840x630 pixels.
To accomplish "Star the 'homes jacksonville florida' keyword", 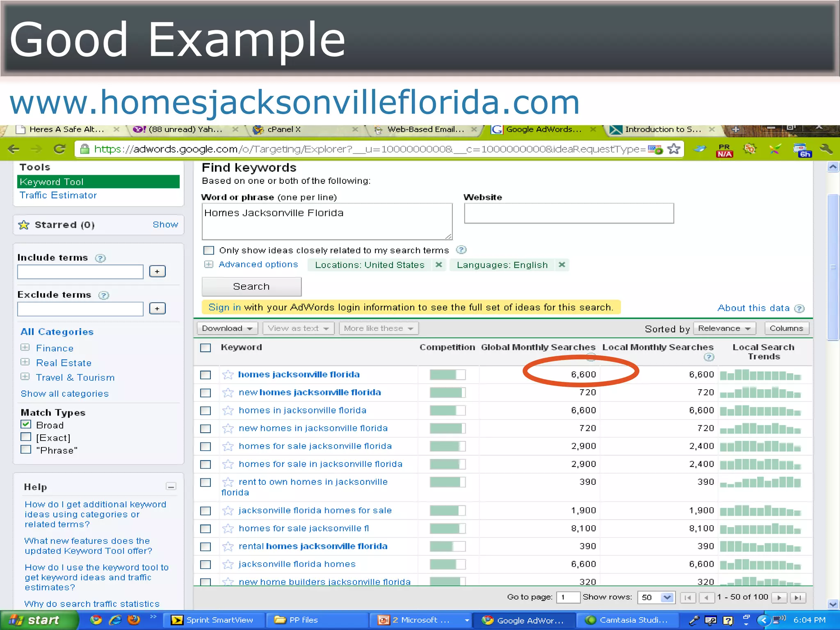I will (228, 374).
